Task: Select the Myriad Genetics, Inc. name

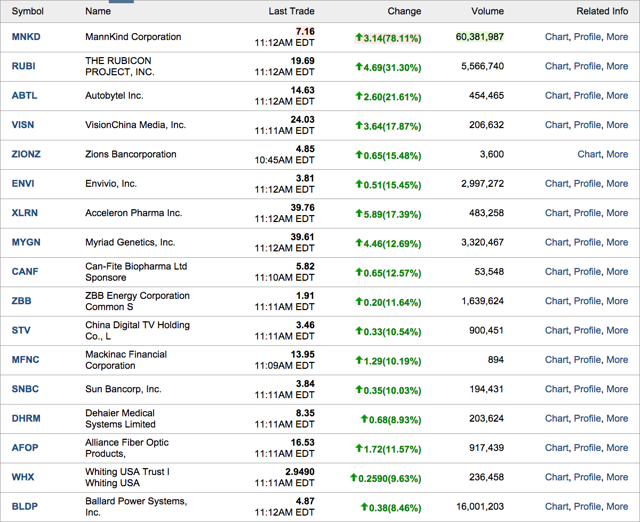Action: click(130, 242)
